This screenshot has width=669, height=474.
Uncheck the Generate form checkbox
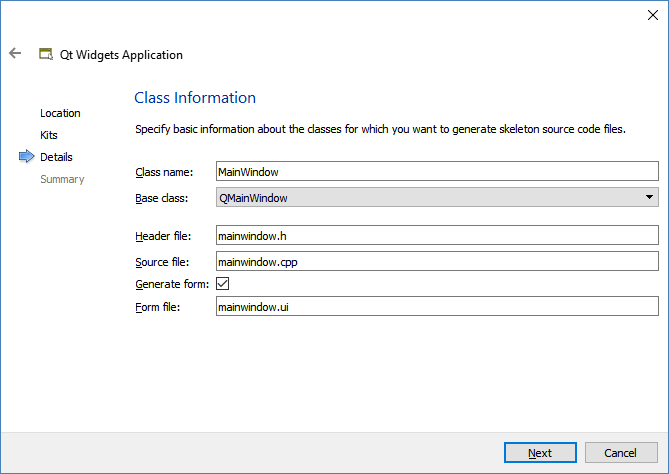pyautogui.click(x=223, y=284)
